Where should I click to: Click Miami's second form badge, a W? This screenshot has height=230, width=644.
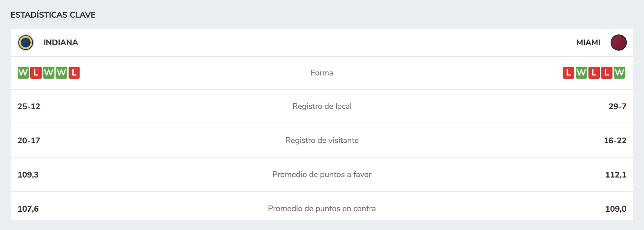coord(581,73)
